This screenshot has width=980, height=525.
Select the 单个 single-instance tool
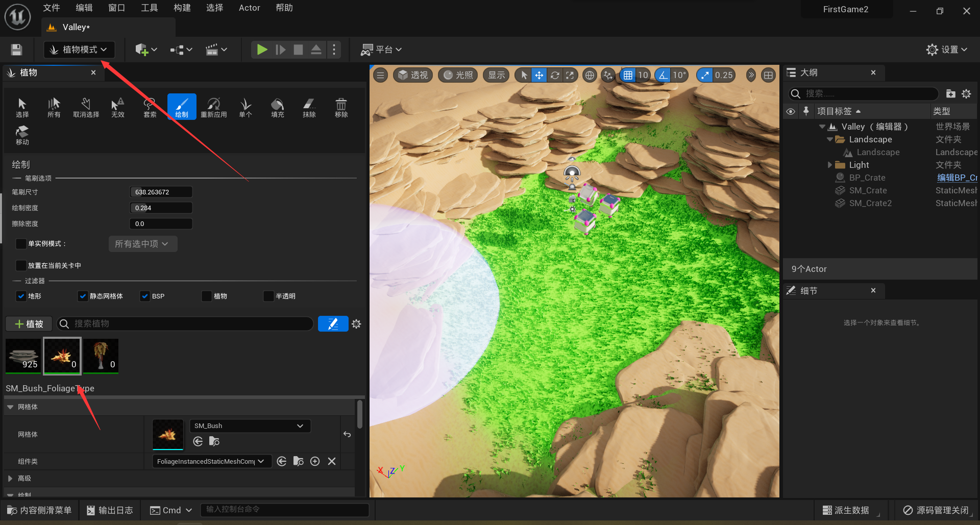(x=246, y=108)
